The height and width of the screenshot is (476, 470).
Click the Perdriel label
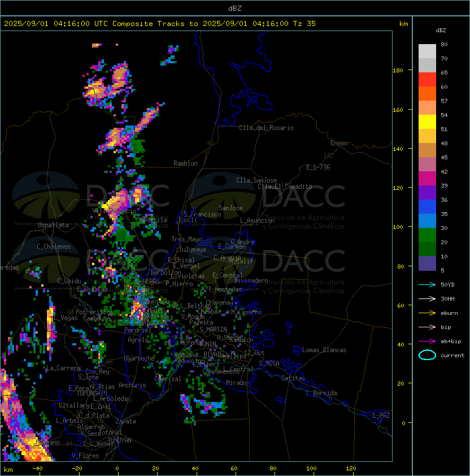tap(138, 330)
